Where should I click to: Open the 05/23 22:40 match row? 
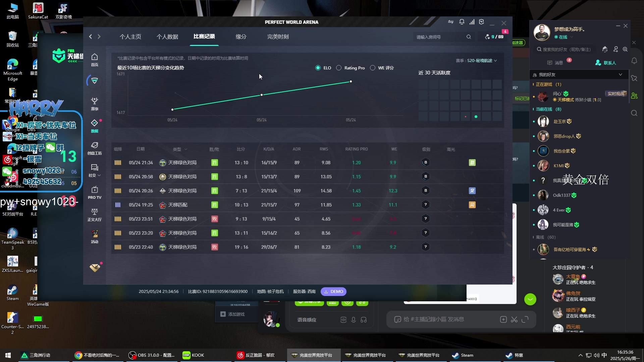307,247
